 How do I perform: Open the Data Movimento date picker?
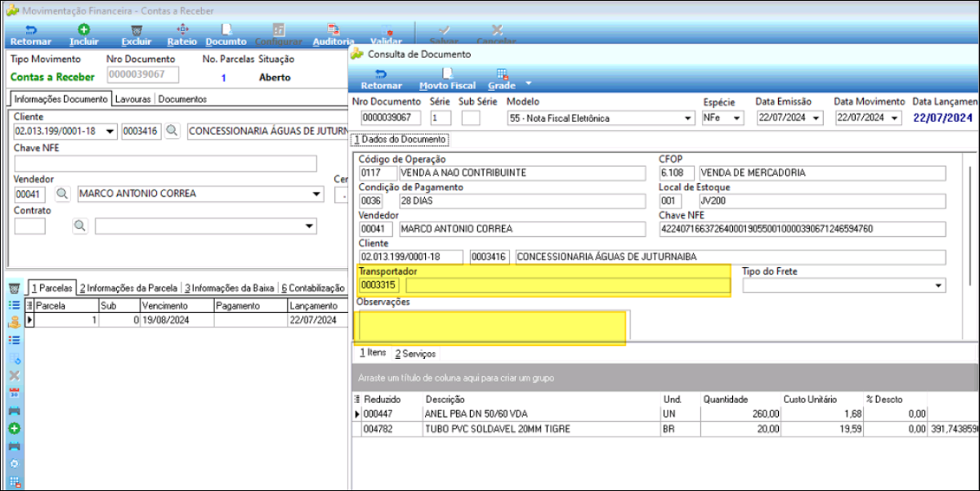coord(894,118)
